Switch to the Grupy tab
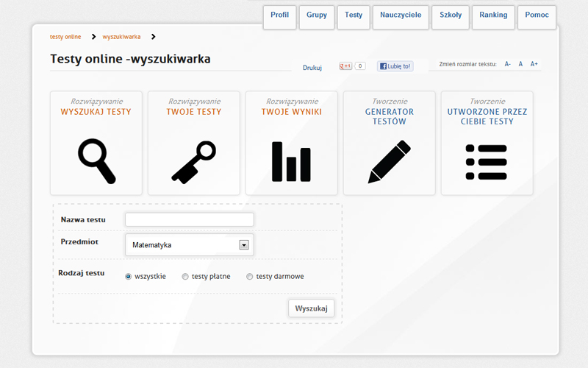 pos(317,17)
